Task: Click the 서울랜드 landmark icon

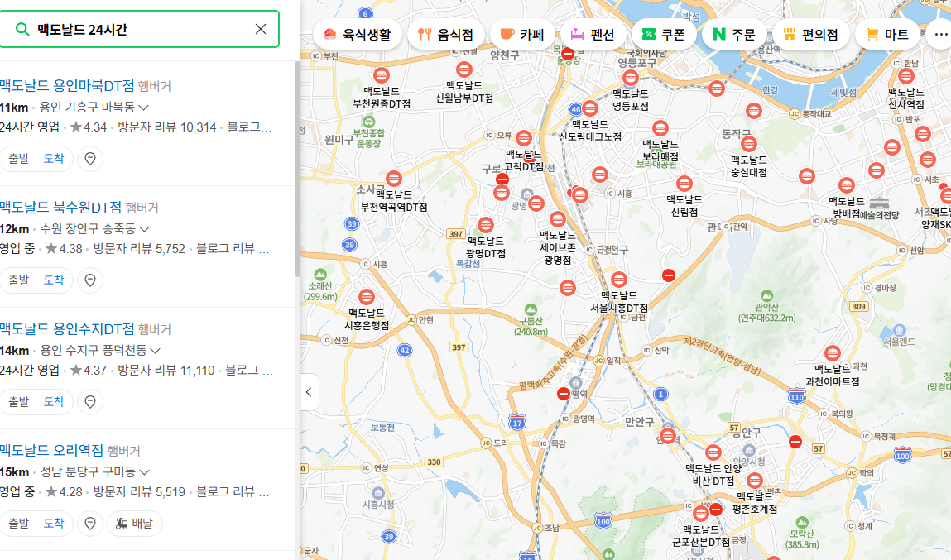Action: coord(900,330)
